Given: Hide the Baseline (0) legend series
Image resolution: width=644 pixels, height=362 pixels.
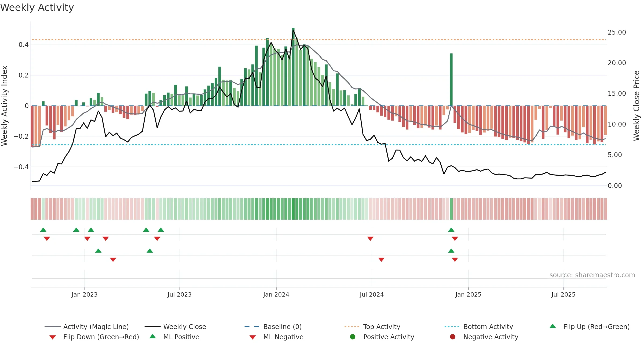Looking at the screenshot, I should [273, 327].
